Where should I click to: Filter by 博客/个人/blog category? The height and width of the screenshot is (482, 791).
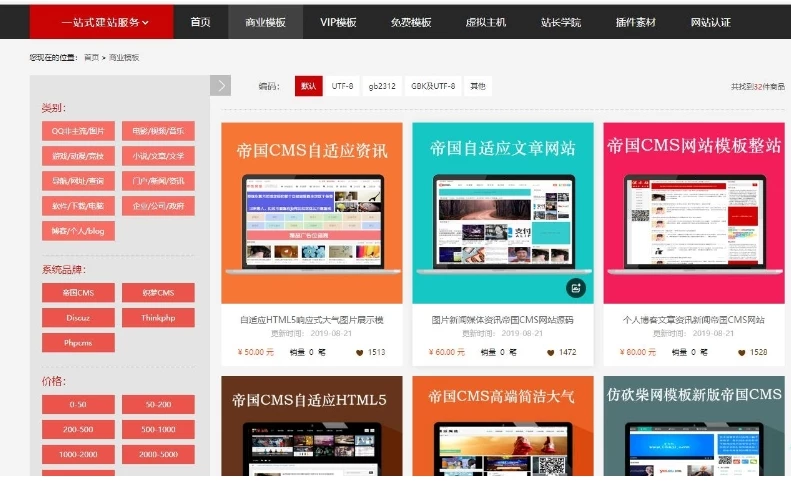pyautogui.click(x=78, y=231)
